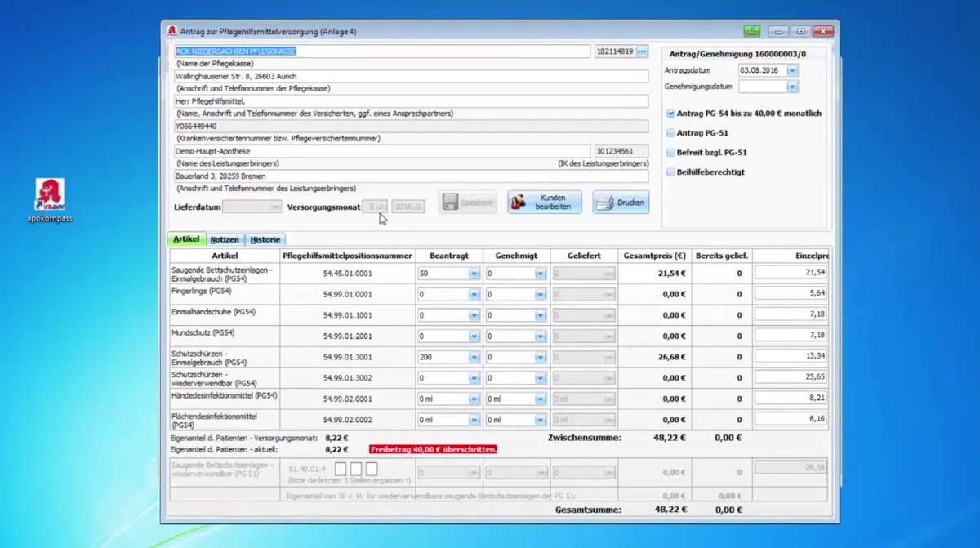
Task: Click the people icon on Kunden bearbeiten
Action: [x=518, y=201]
